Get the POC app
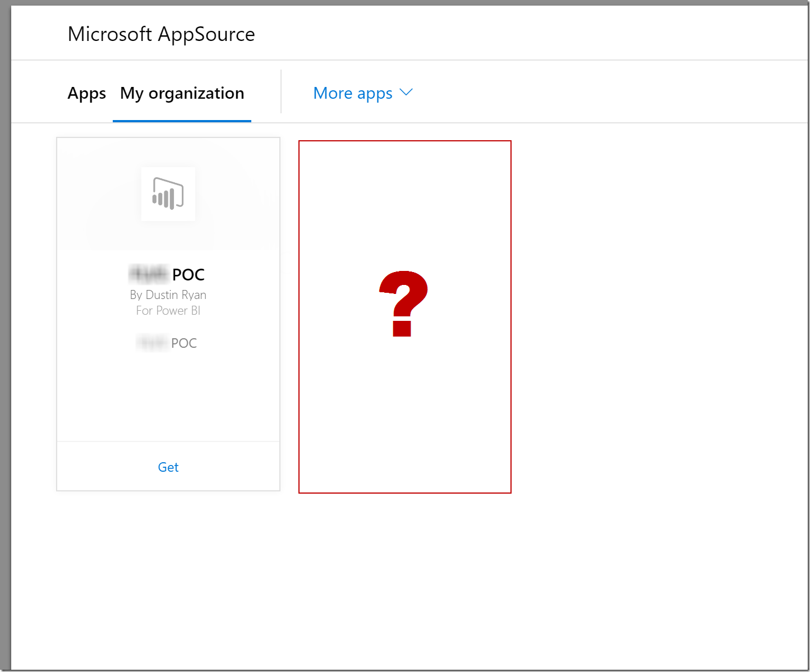This screenshot has height=672, width=810. (168, 467)
